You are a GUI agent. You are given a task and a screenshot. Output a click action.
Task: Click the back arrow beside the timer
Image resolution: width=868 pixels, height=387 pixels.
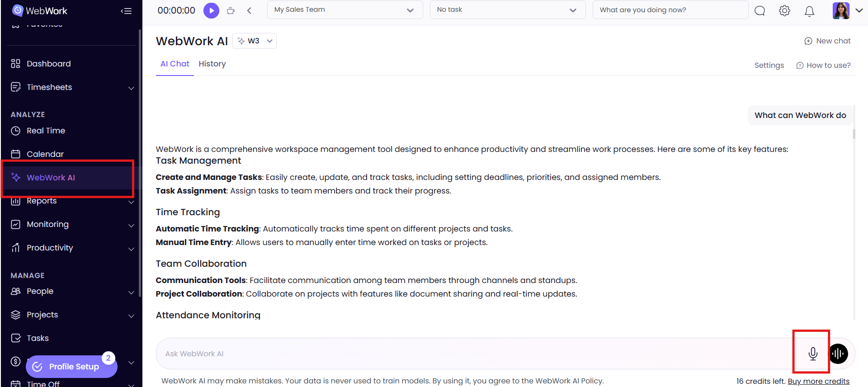coord(249,10)
